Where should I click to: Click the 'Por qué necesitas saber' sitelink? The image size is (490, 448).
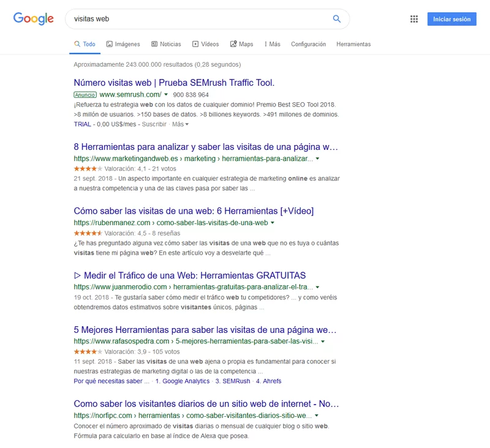tap(111, 381)
